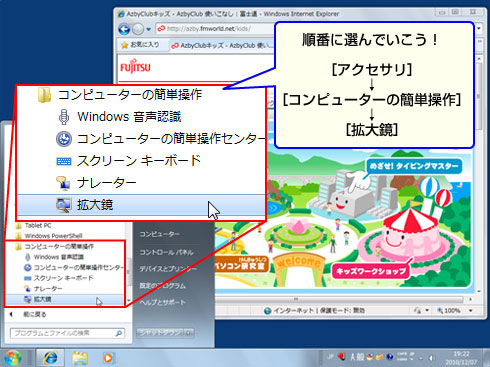Open the recent pages dropdown beside Forward
The height and width of the screenshot is (367, 490).
pos(148,29)
